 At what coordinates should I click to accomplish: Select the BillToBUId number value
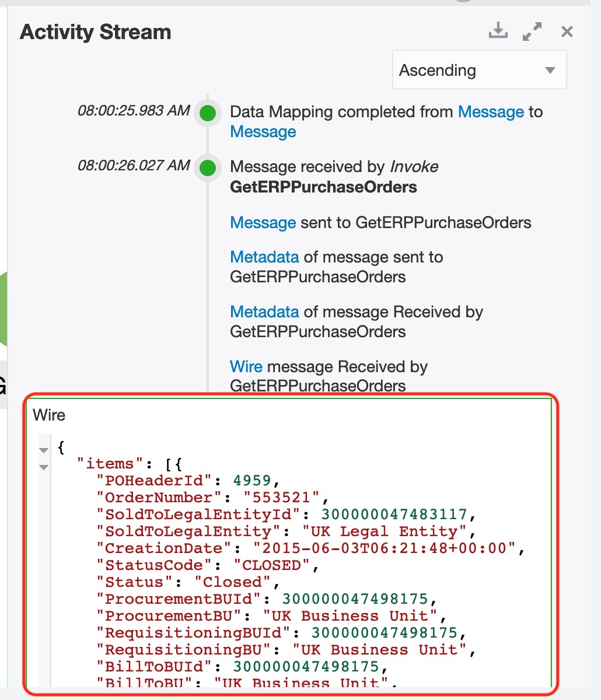point(306,667)
